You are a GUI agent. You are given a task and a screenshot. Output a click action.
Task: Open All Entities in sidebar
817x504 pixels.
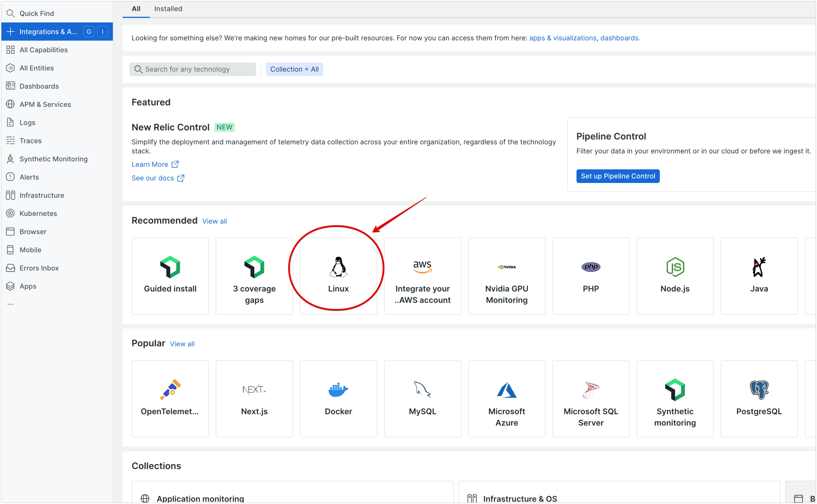(57, 68)
